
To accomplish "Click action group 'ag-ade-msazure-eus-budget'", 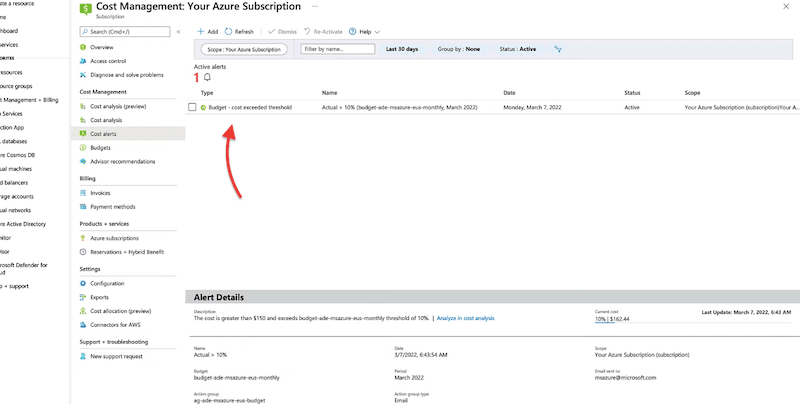I will point(230,401).
